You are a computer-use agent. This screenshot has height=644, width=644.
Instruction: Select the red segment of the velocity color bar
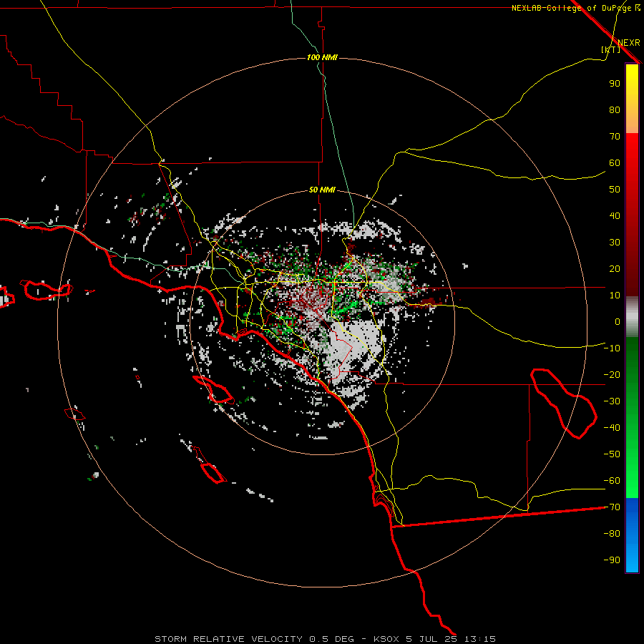pos(632,215)
